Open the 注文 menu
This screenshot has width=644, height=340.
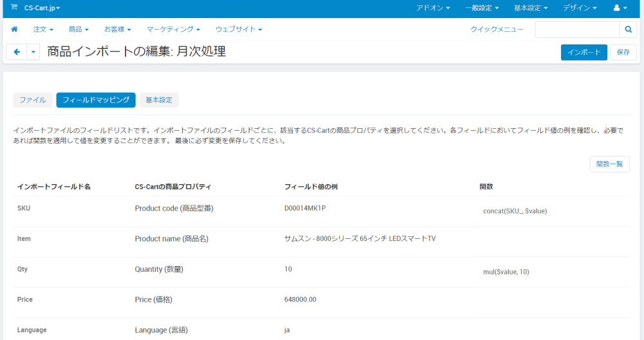(43, 30)
